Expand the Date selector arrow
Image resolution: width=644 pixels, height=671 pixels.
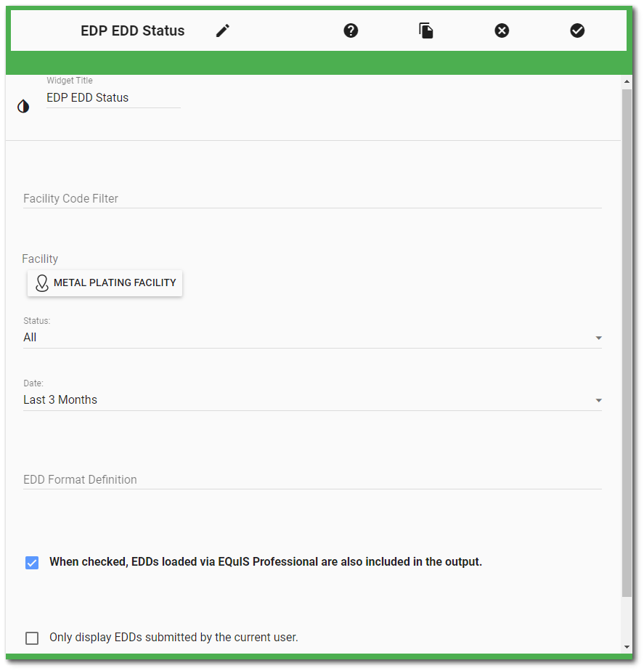pyautogui.click(x=598, y=400)
